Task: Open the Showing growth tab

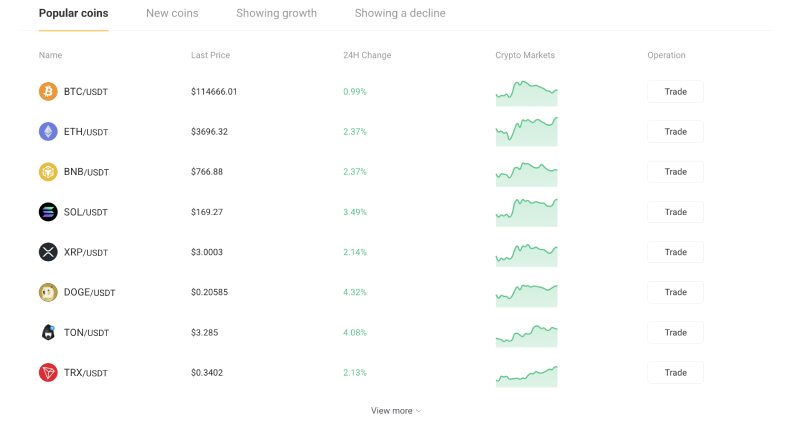Action: click(276, 14)
